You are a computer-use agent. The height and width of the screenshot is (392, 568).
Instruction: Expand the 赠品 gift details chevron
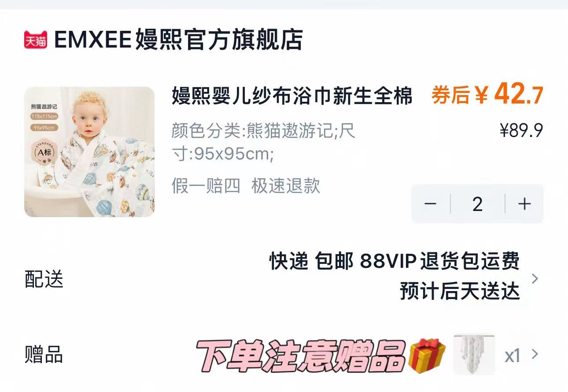[535, 354]
